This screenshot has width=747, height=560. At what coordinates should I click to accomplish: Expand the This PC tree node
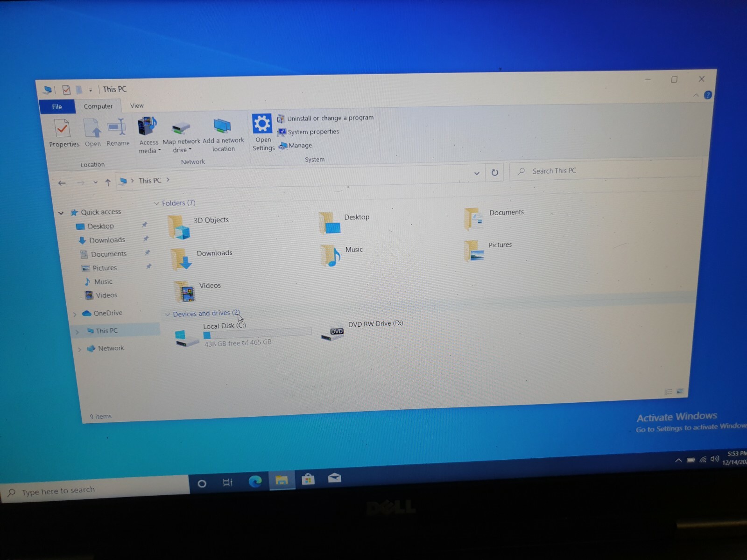click(78, 332)
